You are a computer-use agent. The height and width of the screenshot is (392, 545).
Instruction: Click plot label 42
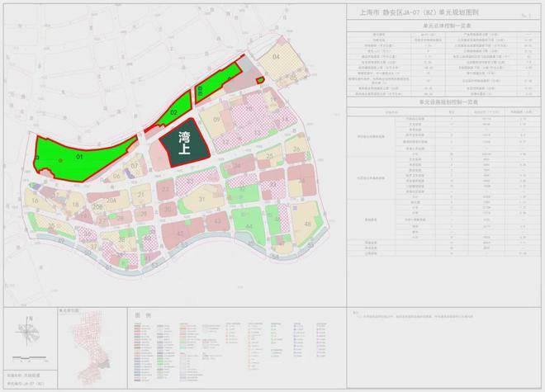(180, 234)
